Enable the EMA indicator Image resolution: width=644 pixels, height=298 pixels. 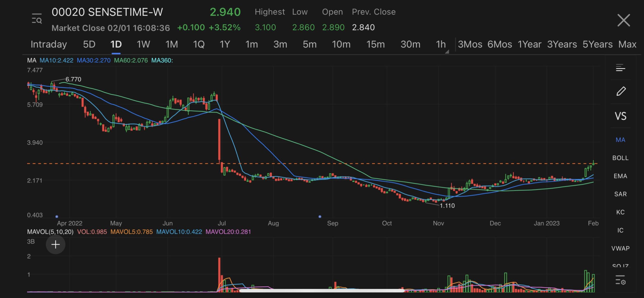620,176
